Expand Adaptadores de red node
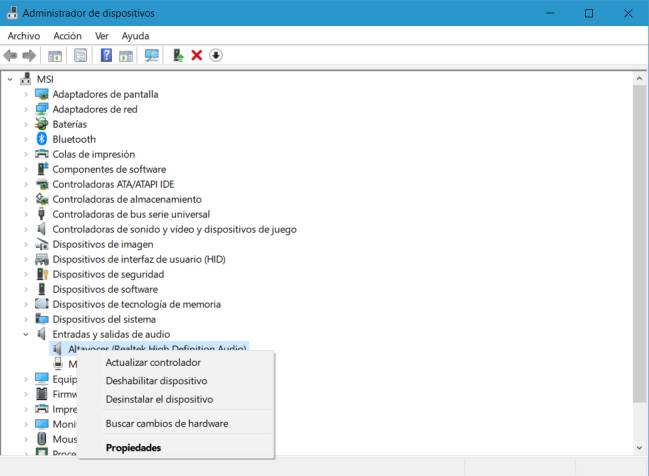 pyautogui.click(x=26, y=109)
